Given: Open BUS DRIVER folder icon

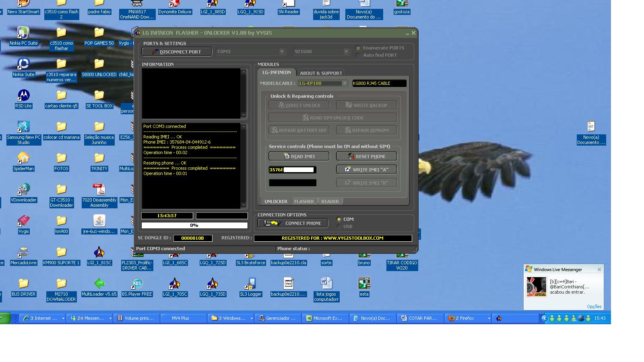Looking at the screenshot, I should [23, 284].
